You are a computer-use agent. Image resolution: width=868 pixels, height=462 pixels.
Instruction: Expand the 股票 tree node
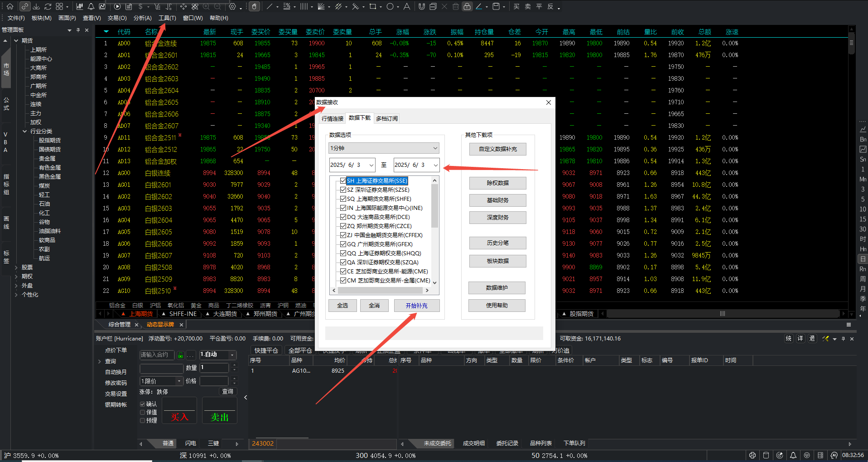[16, 267]
